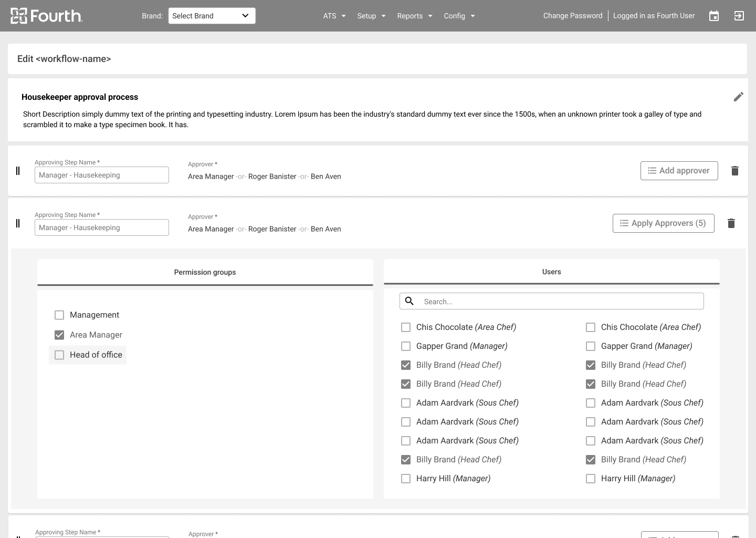This screenshot has width=756, height=538.
Task: Delete the first approving step
Action: tap(734, 171)
